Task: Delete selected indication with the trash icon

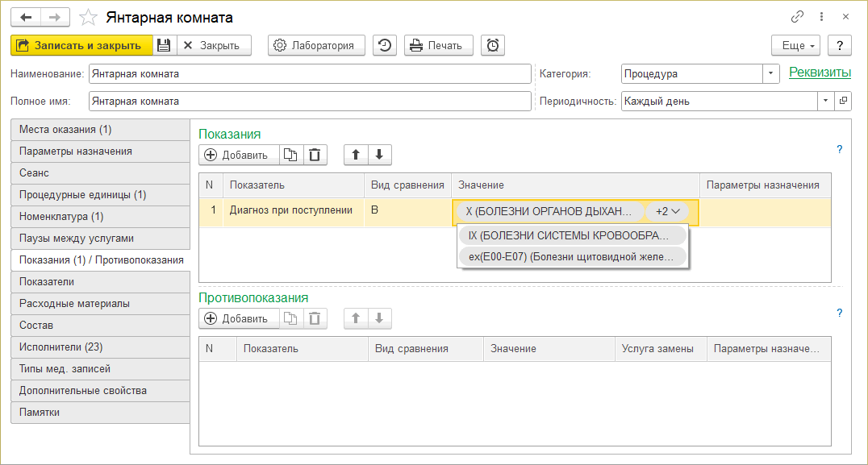Action: tap(315, 155)
